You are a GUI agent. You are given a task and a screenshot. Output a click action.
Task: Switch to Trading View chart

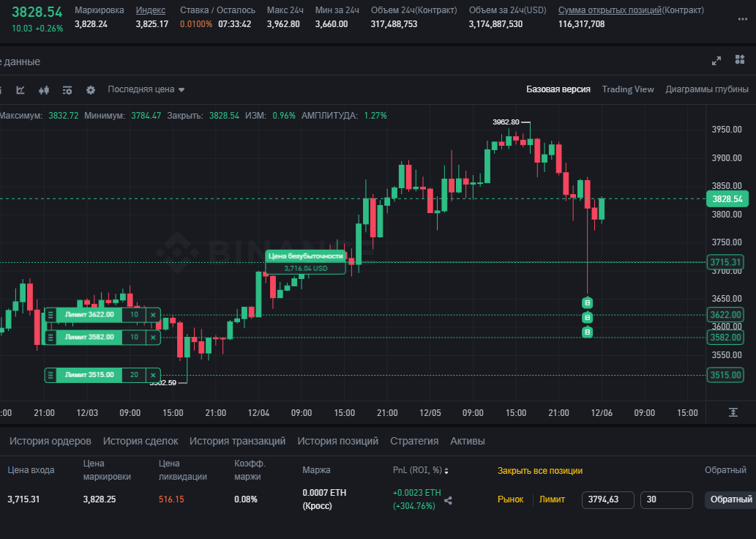point(628,89)
